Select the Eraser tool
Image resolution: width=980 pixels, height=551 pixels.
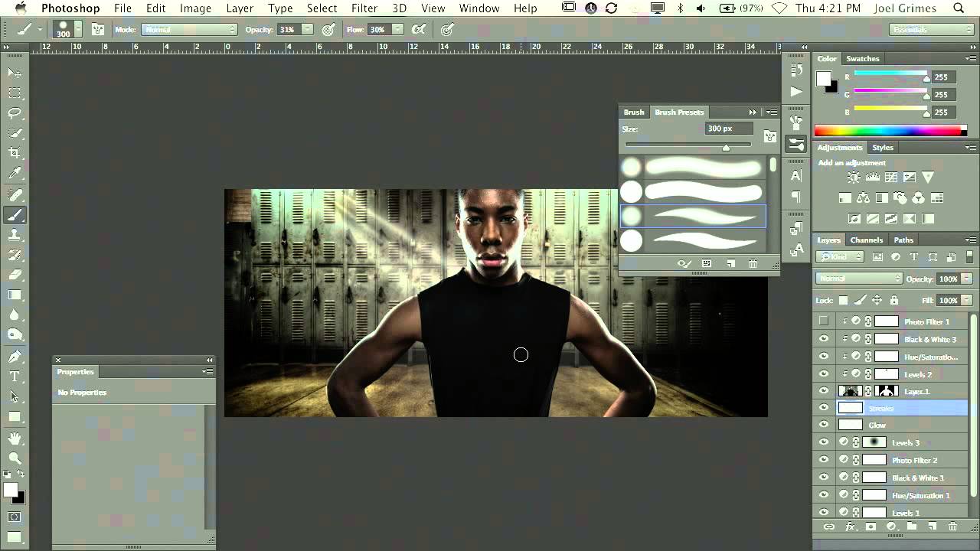click(x=15, y=275)
